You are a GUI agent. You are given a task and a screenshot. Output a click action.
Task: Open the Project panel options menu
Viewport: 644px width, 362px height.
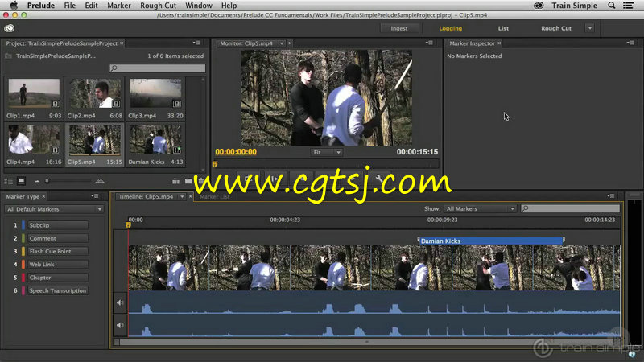click(x=196, y=43)
